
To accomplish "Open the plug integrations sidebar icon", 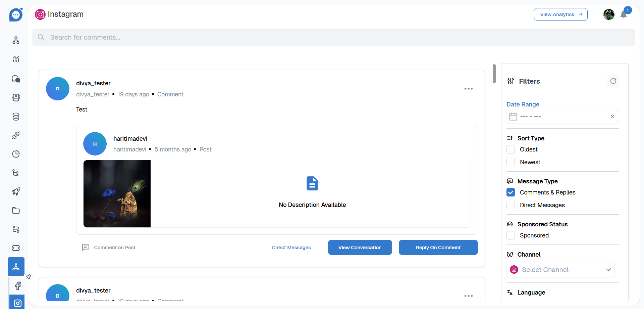I will (x=16, y=135).
